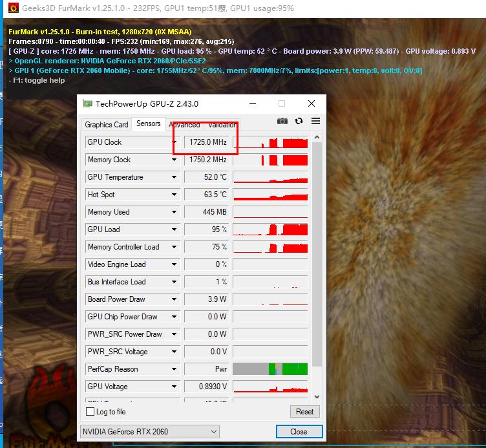This screenshot has width=486, height=448.
Task: Click the sensor list scrollbar thumb
Action: click(x=317, y=255)
